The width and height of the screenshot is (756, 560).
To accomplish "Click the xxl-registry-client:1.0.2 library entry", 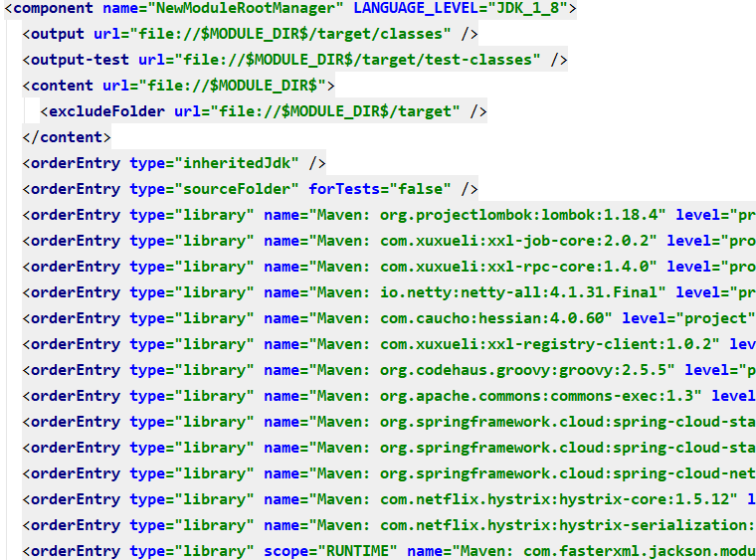I will 389,344.
